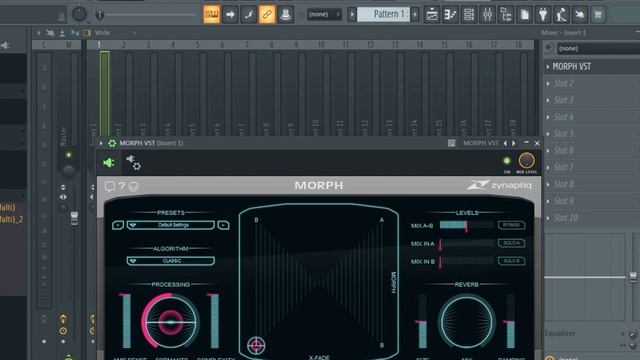Open the Playlist view icon
This screenshot has width=640, height=360.
click(431, 15)
